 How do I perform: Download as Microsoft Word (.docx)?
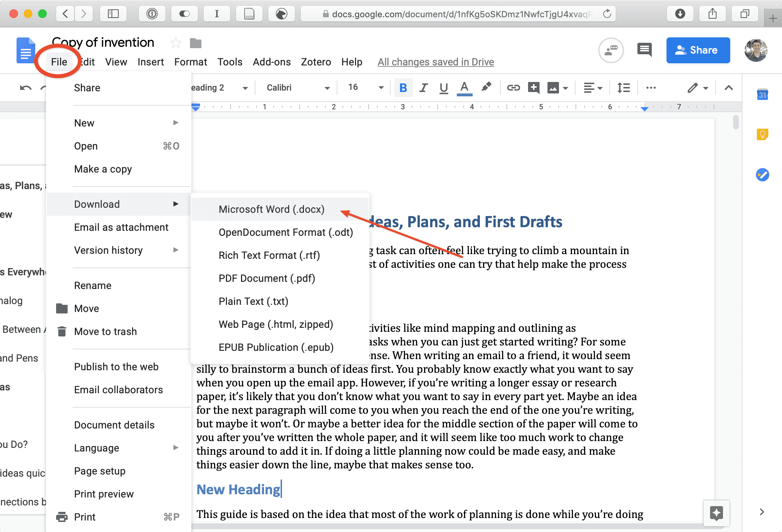tap(280, 209)
